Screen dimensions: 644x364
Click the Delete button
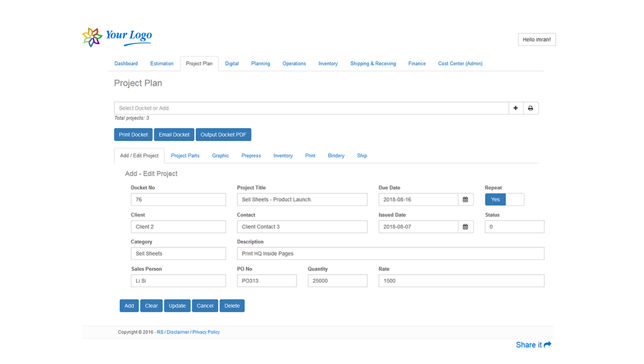click(232, 306)
